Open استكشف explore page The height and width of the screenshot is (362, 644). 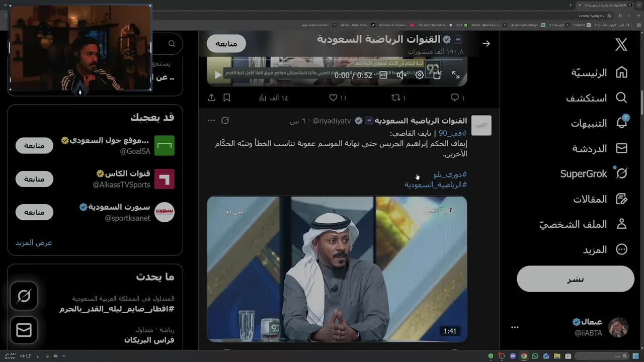596,98
